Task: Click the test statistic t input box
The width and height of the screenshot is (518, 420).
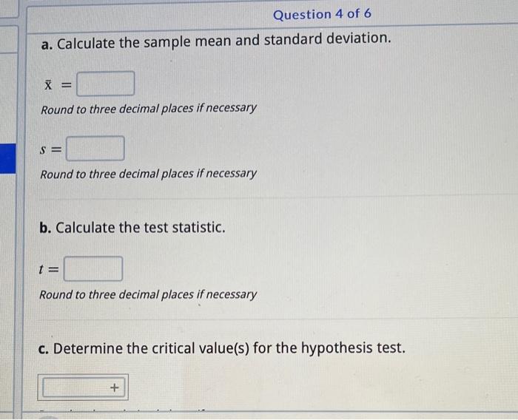Action: [x=93, y=268]
